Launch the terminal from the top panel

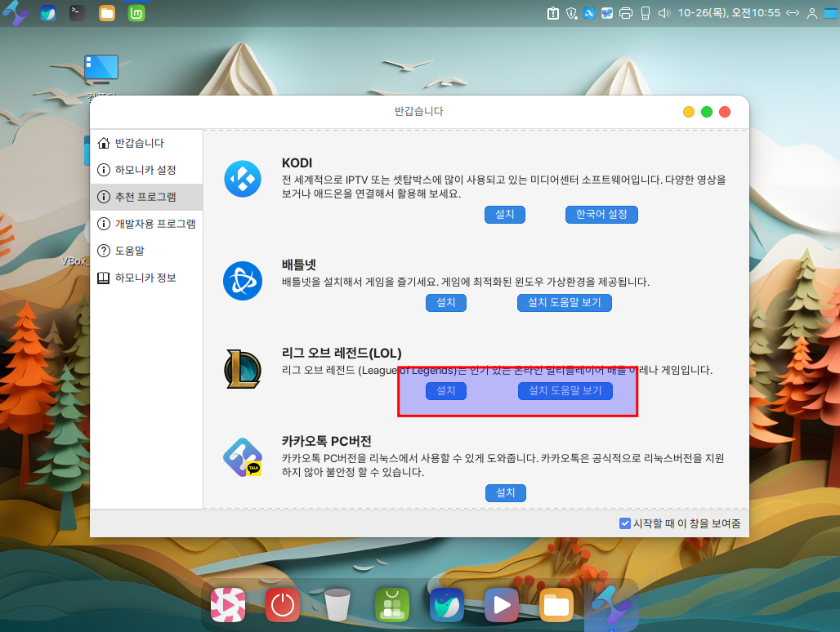(78, 13)
